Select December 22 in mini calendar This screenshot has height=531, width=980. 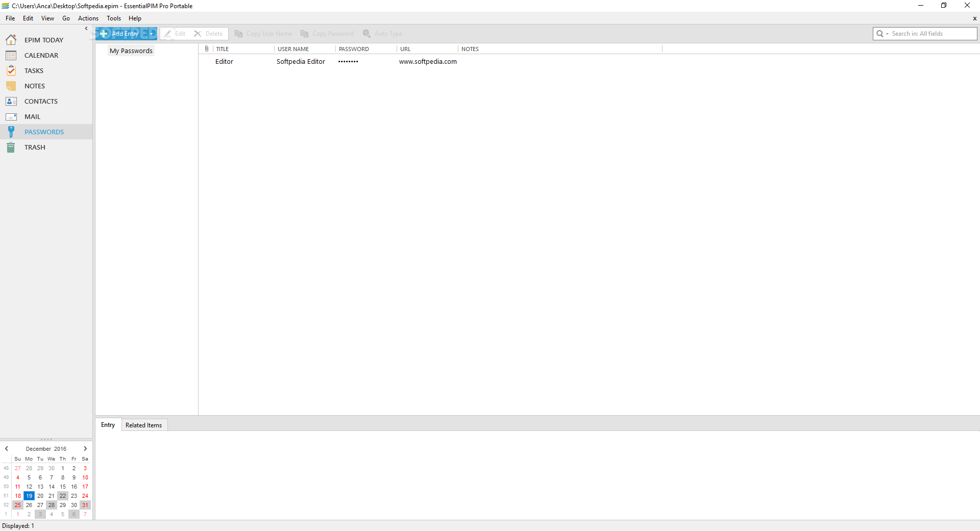click(63, 496)
